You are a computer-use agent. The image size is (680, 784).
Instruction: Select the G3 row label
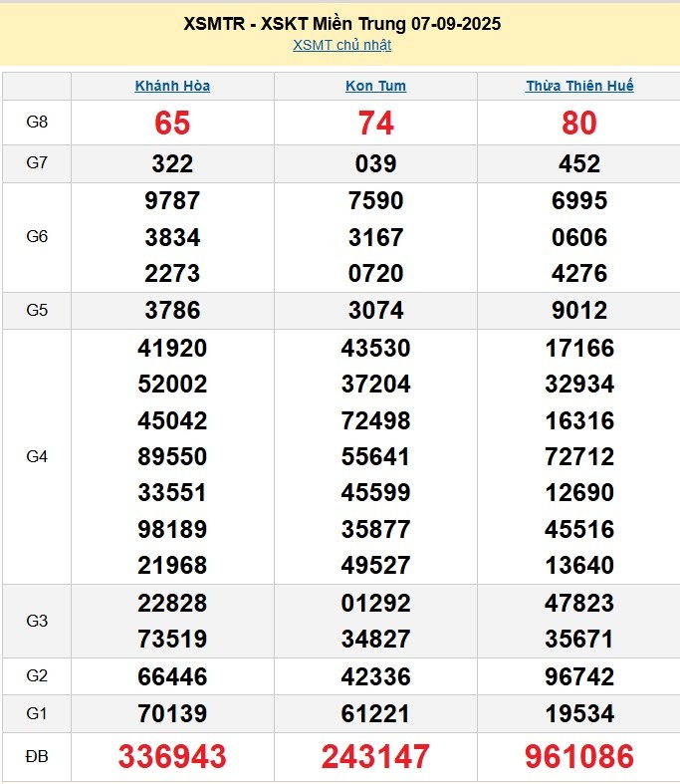tap(37, 621)
